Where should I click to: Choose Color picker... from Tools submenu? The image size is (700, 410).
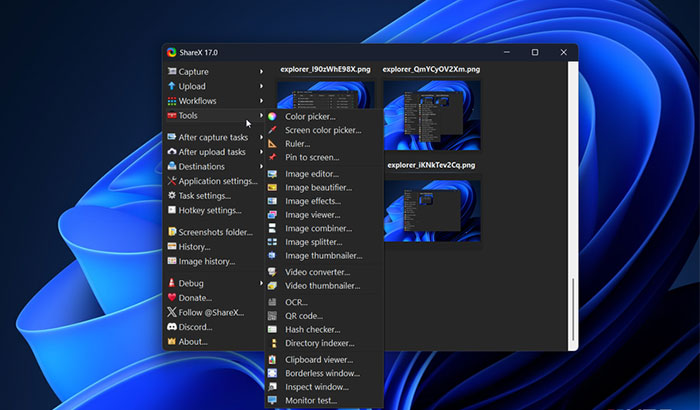[x=324, y=117]
